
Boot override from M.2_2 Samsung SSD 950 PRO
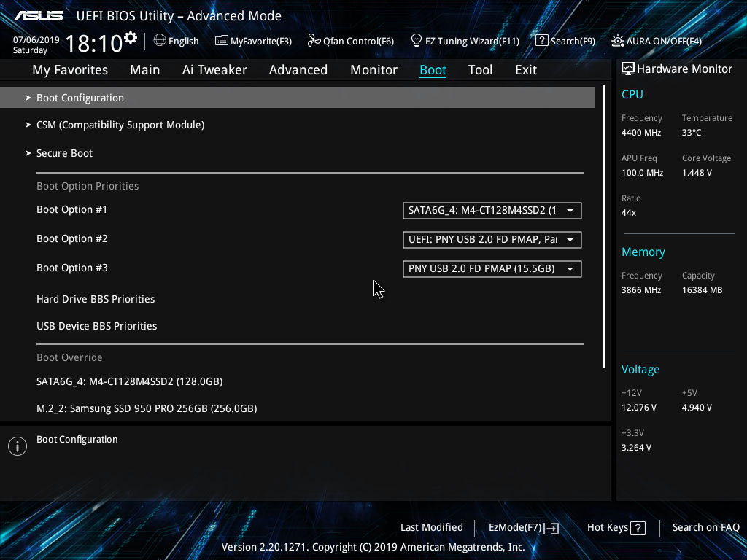pos(147,408)
